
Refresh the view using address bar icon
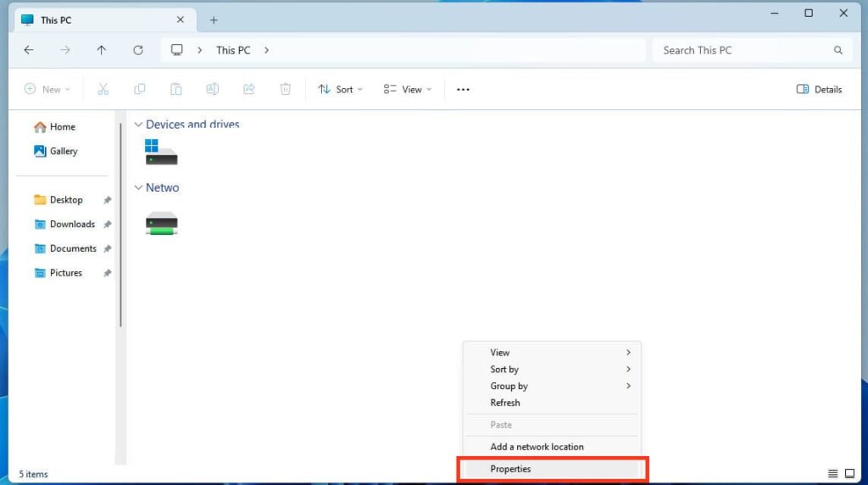tap(138, 50)
